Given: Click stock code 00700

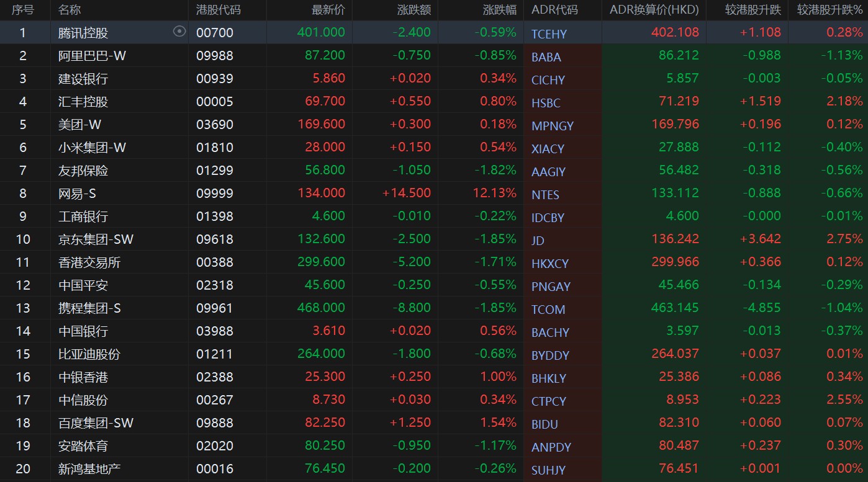Looking at the screenshot, I should [x=215, y=33].
